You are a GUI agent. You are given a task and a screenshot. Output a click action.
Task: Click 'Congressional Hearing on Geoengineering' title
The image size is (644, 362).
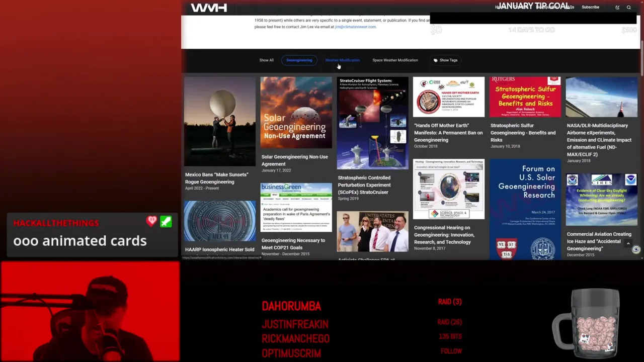444,235
